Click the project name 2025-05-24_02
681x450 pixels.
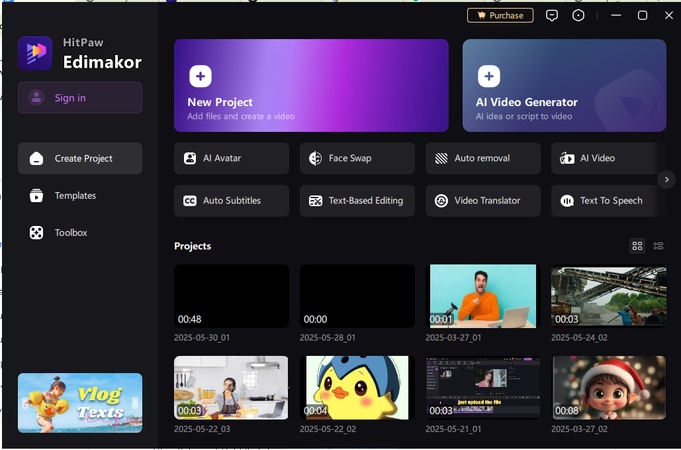[x=579, y=338]
